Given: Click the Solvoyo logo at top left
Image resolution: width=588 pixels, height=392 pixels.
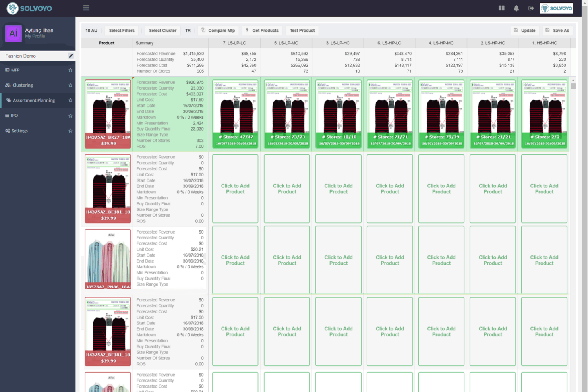Looking at the screenshot, I should (x=29, y=8).
